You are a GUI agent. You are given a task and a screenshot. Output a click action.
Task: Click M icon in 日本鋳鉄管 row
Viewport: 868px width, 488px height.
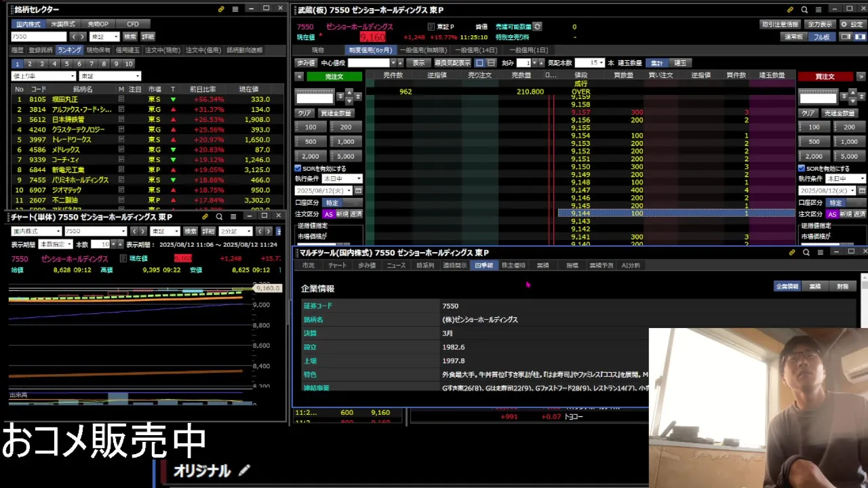[x=121, y=119]
